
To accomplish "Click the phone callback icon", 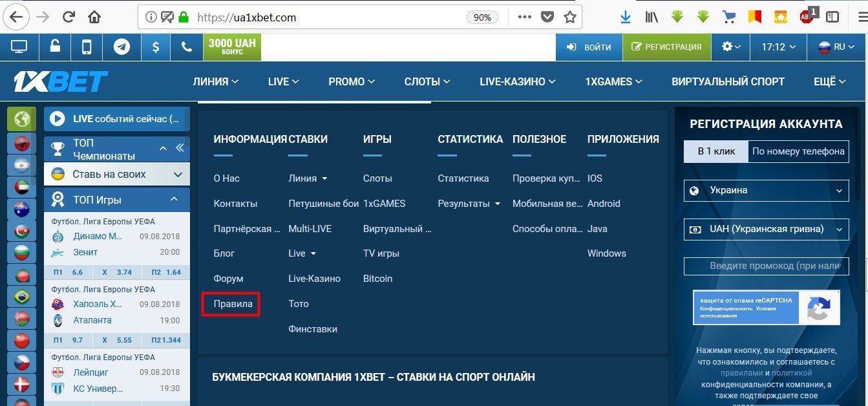I will (x=187, y=47).
